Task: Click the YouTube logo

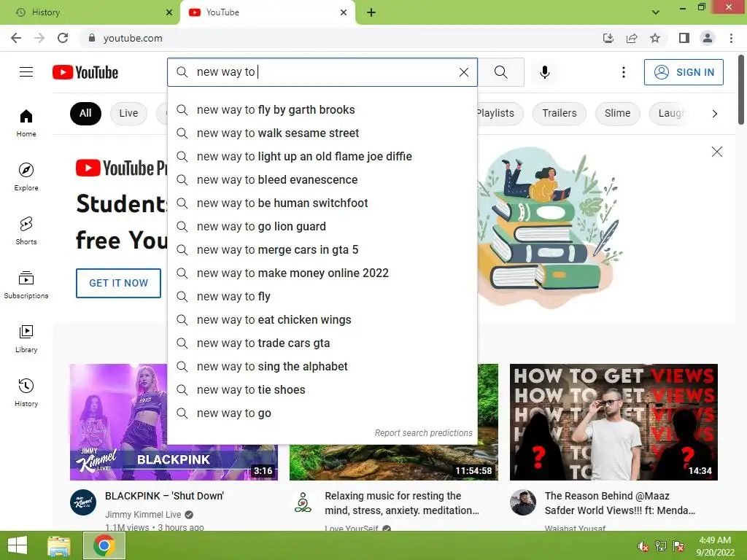Action: tap(85, 72)
